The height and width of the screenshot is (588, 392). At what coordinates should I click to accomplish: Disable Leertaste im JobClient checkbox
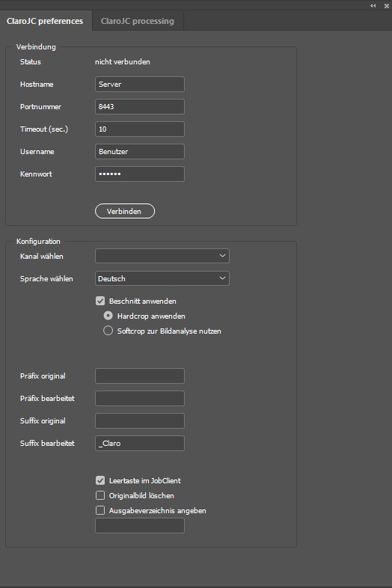100,480
